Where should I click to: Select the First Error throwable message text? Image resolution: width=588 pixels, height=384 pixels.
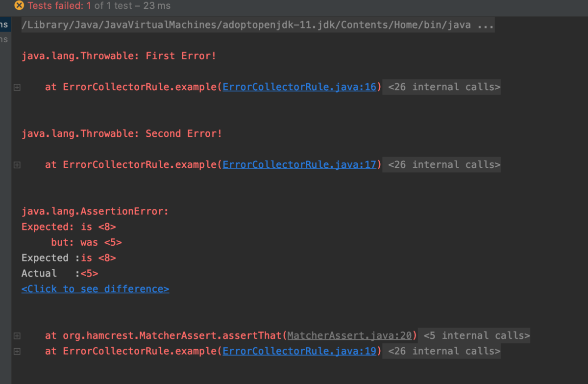[119, 55]
